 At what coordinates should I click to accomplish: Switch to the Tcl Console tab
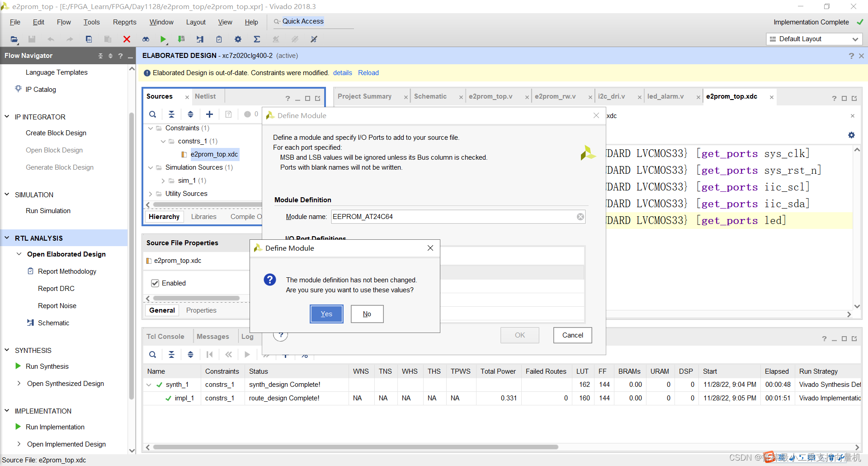165,337
